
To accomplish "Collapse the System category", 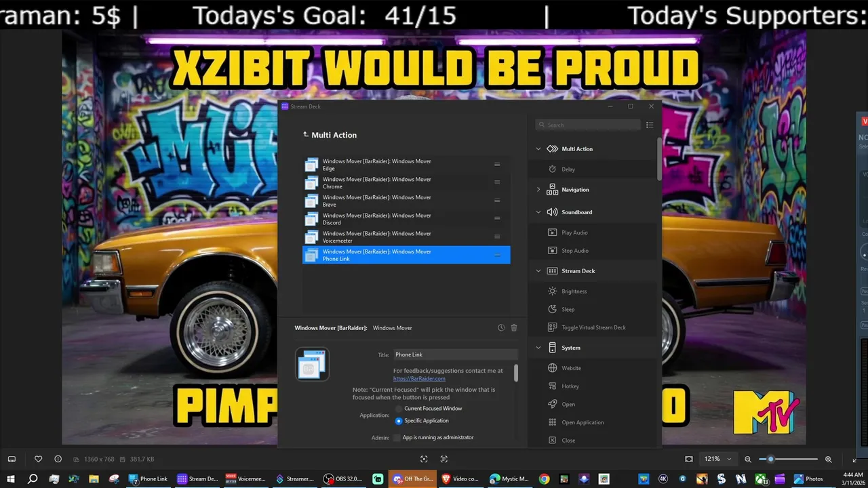I will (x=538, y=348).
